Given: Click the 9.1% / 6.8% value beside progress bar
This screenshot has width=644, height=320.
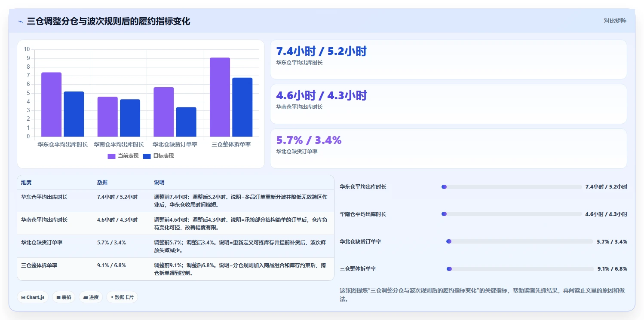Looking at the screenshot, I should (x=612, y=269).
